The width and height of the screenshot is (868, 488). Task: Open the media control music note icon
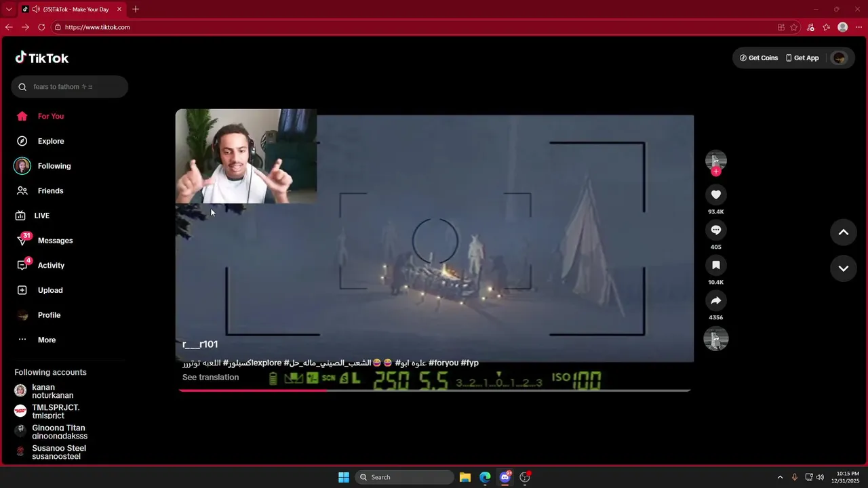pyautogui.click(x=810, y=27)
